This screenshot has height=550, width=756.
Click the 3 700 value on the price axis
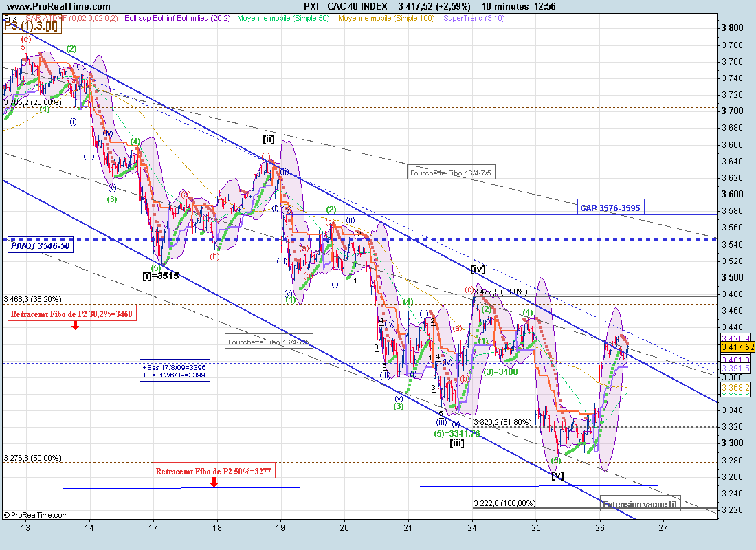733,111
